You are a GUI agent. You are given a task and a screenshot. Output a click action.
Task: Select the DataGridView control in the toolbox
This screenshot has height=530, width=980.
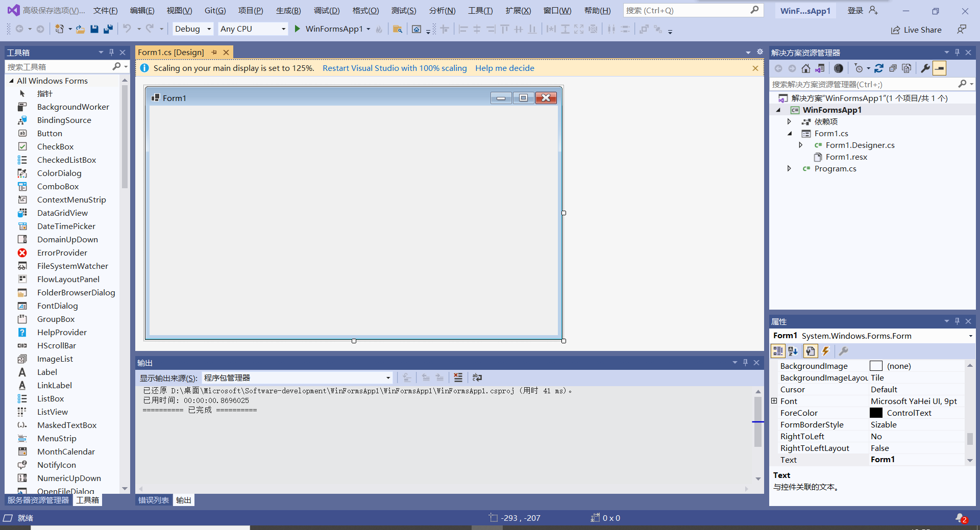(x=62, y=213)
